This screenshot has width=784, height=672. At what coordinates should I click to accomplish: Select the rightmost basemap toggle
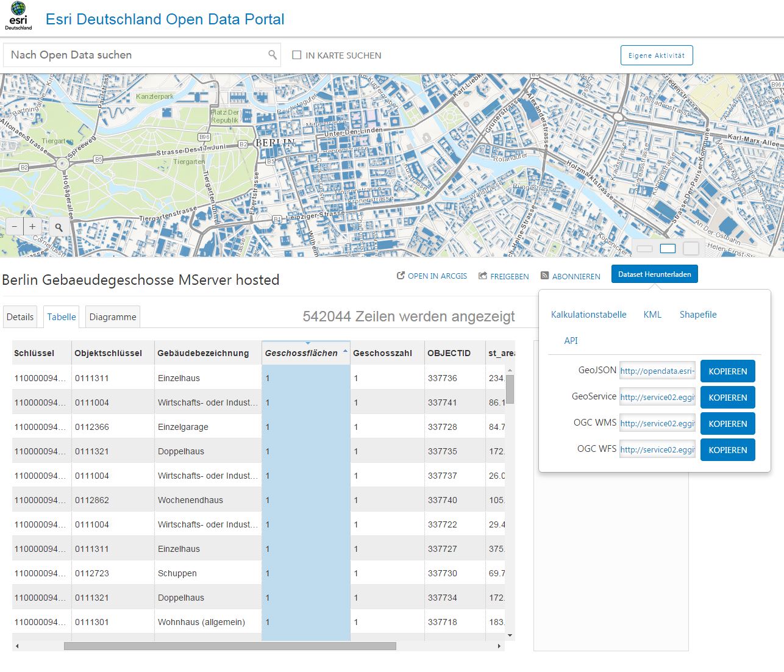[691, 248]
